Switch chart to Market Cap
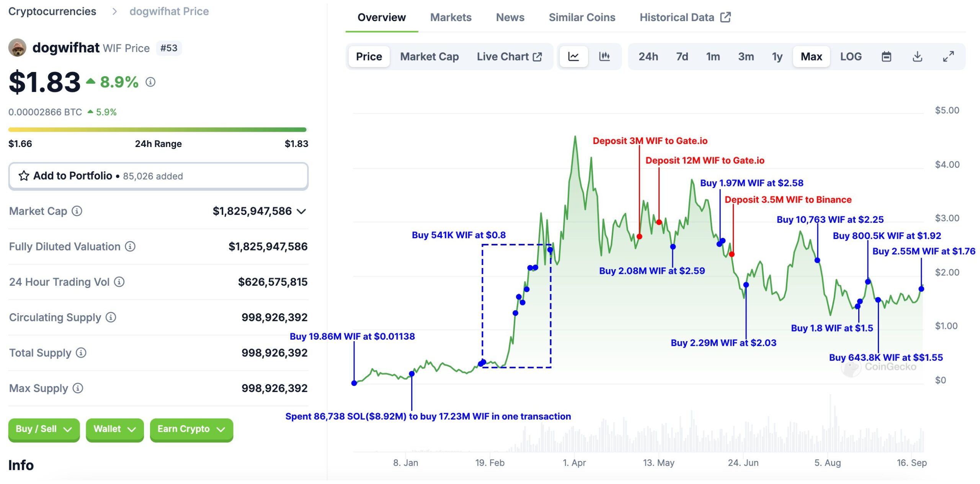Screen dimensions: 980x484 pyautogui.click(x=429, y=57)
